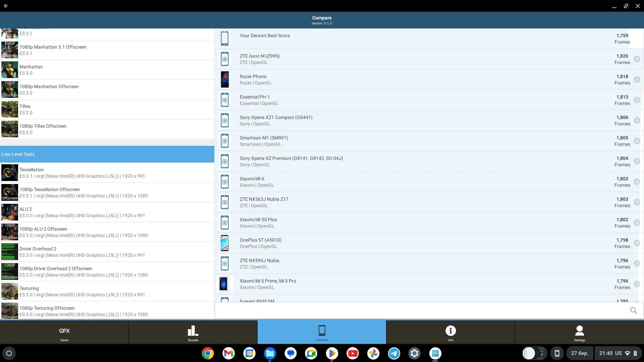Select the Driver Overhead 2 test
The width and height of the screenshot is (644, 362).
tap(107, 252)
